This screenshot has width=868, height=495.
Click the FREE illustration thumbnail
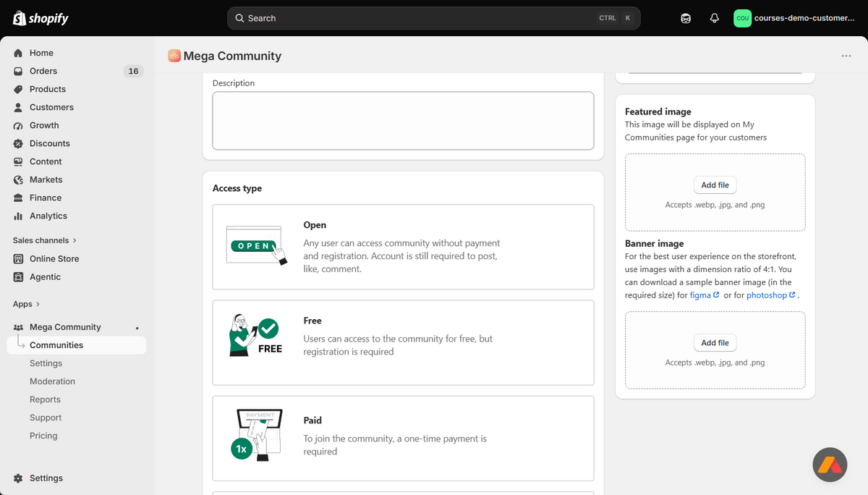(255, 335)
